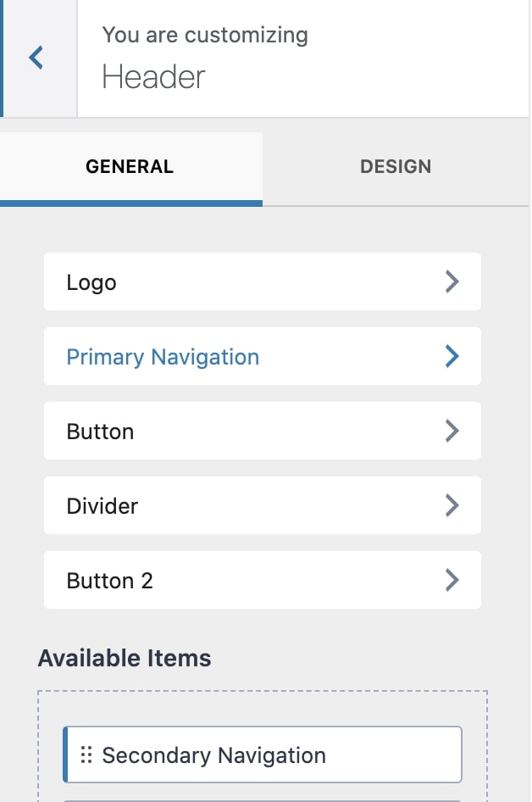Click the chevron arrow beside Divider
This screenshot has height=802, width=532.
pos(452,506)
